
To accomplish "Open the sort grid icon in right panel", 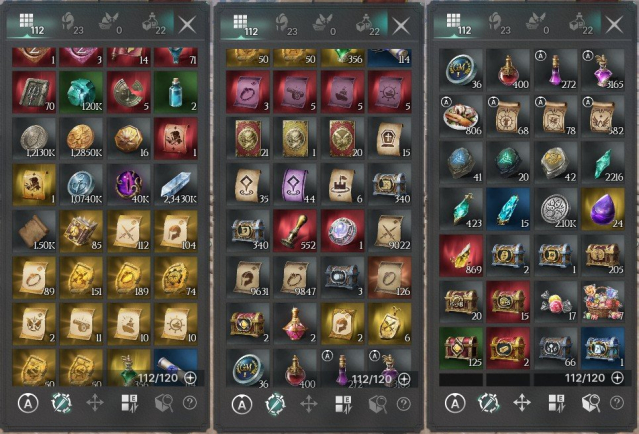I will [557, 403].
